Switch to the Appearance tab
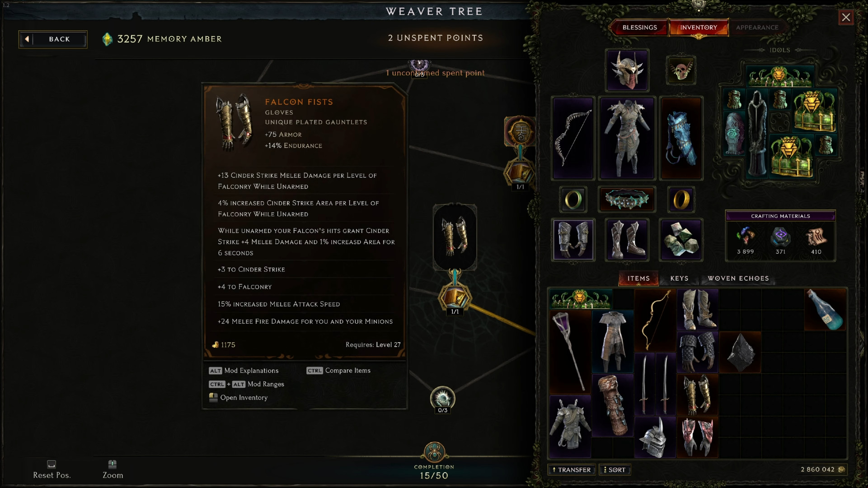868x488 pixels. coord(757,28)
